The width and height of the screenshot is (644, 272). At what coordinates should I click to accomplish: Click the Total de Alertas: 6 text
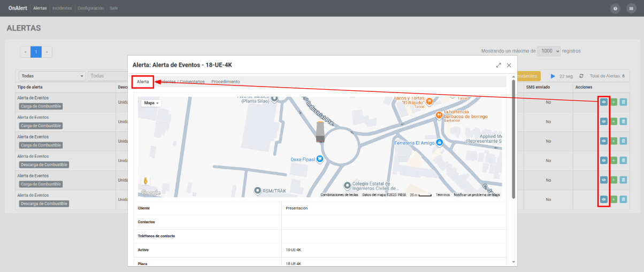607,76
